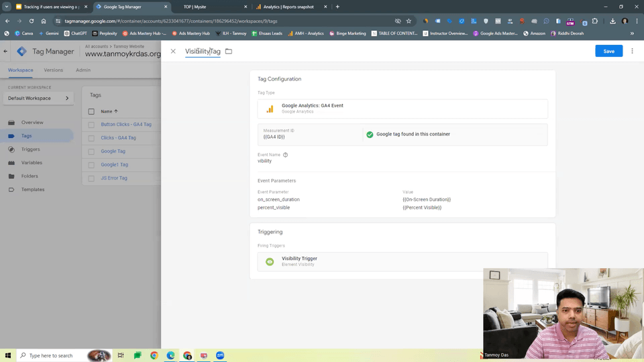Reload the page
Viewport: 644px width, 362px height.
pyautogui.click(x=32, y=21)
